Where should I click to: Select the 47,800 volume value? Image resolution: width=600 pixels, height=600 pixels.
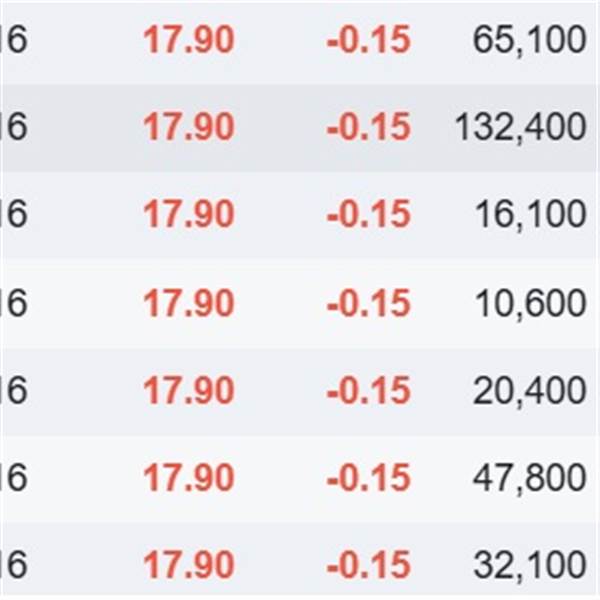[529, 478]
